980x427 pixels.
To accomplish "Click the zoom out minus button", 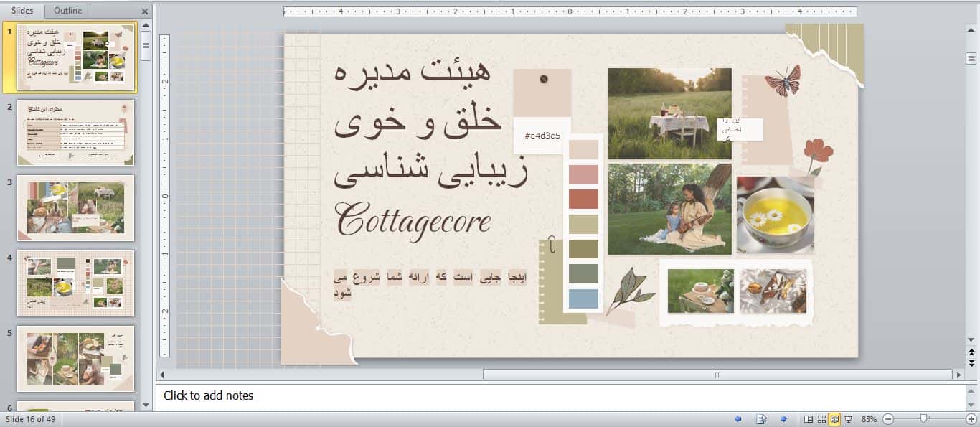I will (x=888, y=419).
